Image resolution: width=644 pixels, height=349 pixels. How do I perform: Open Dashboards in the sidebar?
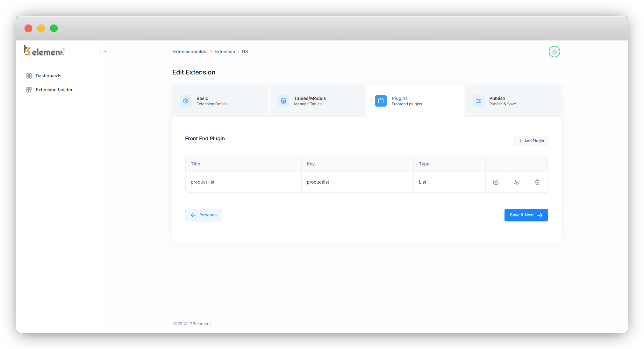click(48, 76)
